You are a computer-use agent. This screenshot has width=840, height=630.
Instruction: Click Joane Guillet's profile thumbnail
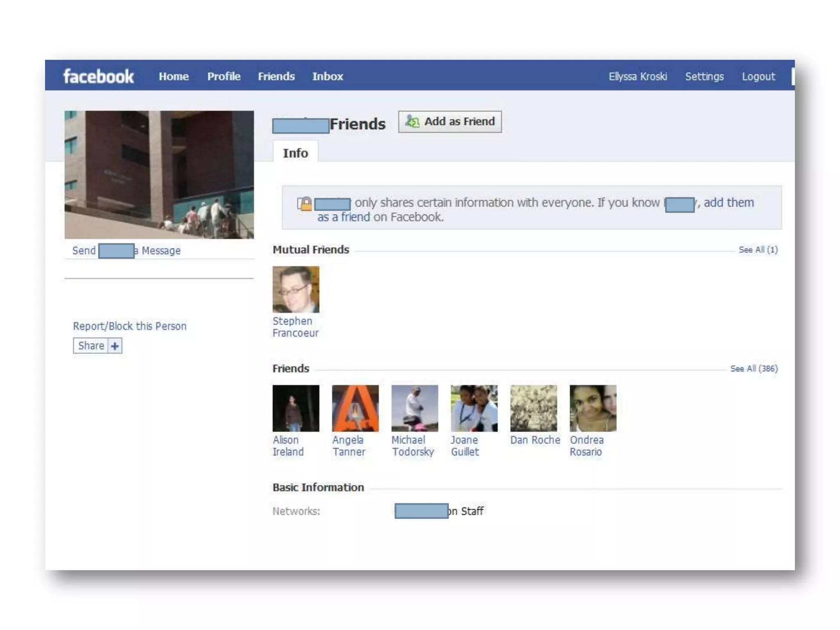474,408
